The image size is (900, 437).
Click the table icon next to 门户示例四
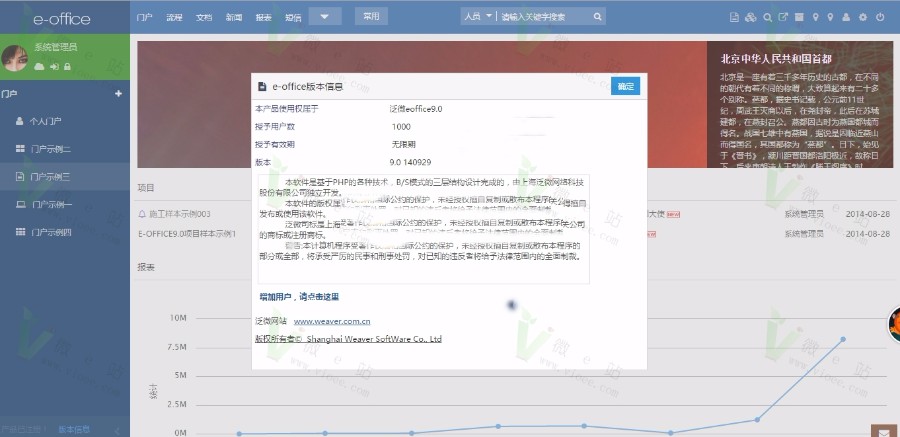click(20, 231)
